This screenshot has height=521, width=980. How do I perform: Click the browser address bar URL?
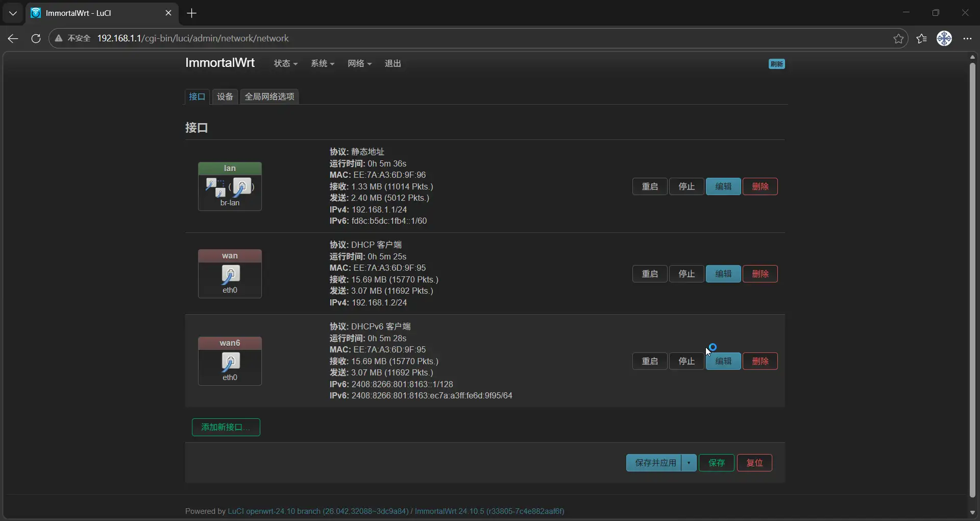pyautogui.click(x=193, y=38)
